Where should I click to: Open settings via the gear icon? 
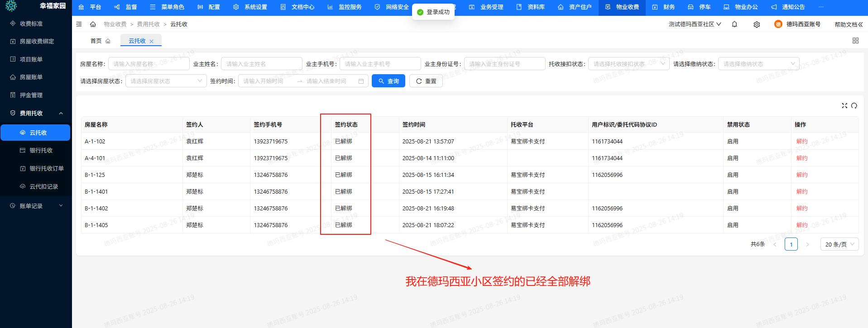pos(757,24)
